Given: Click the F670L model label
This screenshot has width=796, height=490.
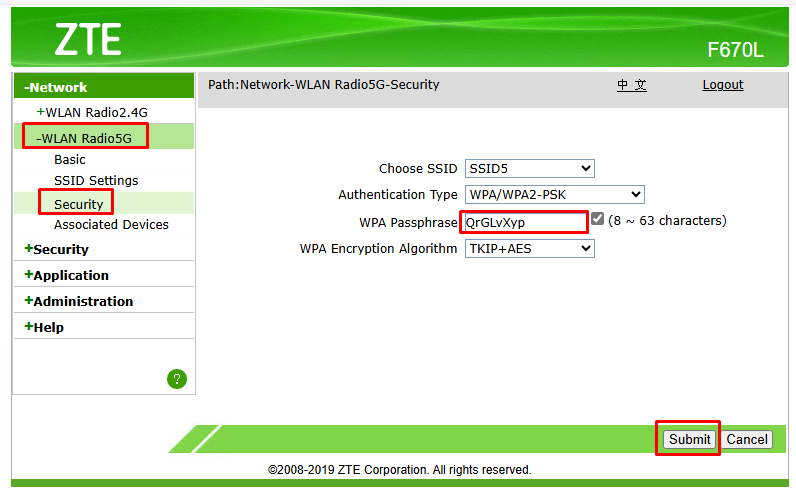Looking at the screenshot, I should 736,50.
